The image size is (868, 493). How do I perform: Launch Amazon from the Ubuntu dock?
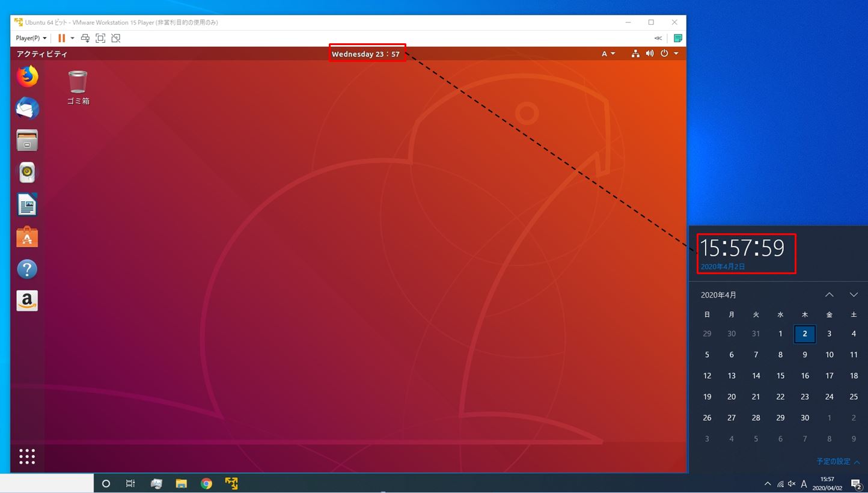point(27,301)
